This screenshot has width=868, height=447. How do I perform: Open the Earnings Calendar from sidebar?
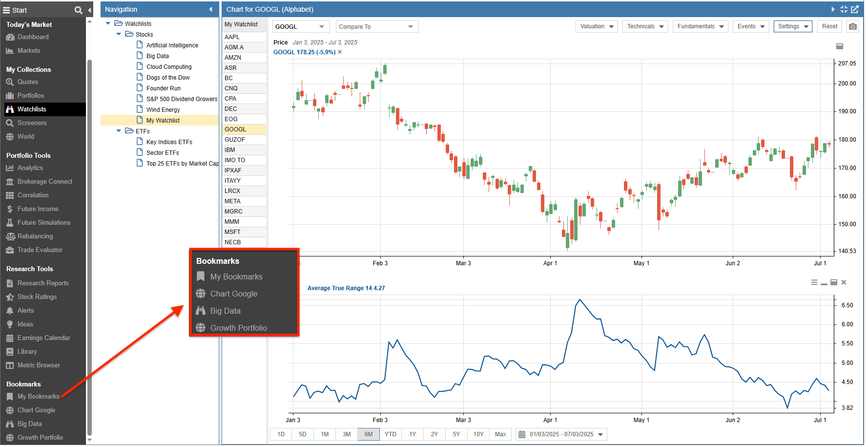(x=43, y=338)
